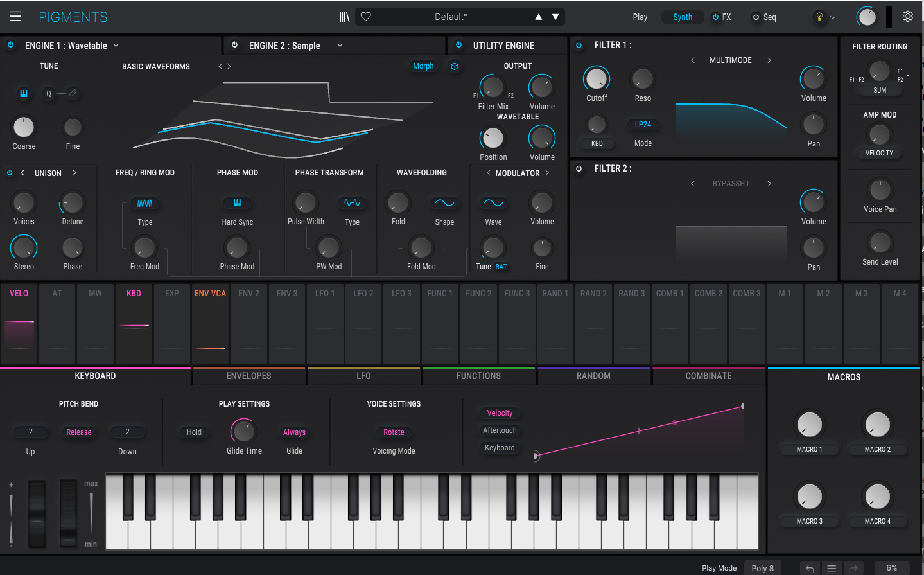The image size is (924, 575).
Task: Click the Glide Time knob
Action: tap(243, 431)
